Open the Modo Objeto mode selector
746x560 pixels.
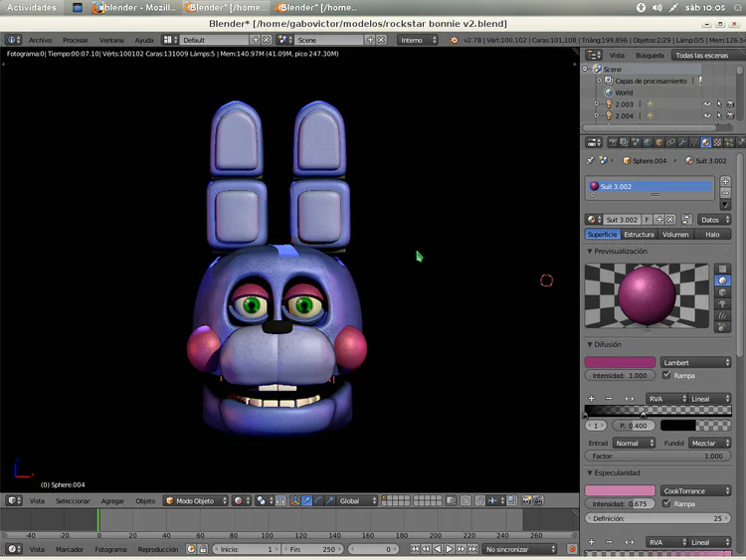[197, 500]
